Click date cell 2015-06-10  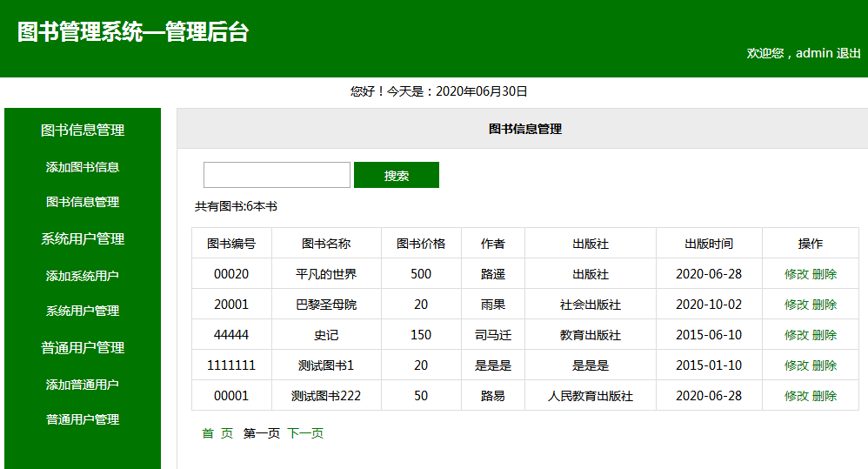coord(709,335)
